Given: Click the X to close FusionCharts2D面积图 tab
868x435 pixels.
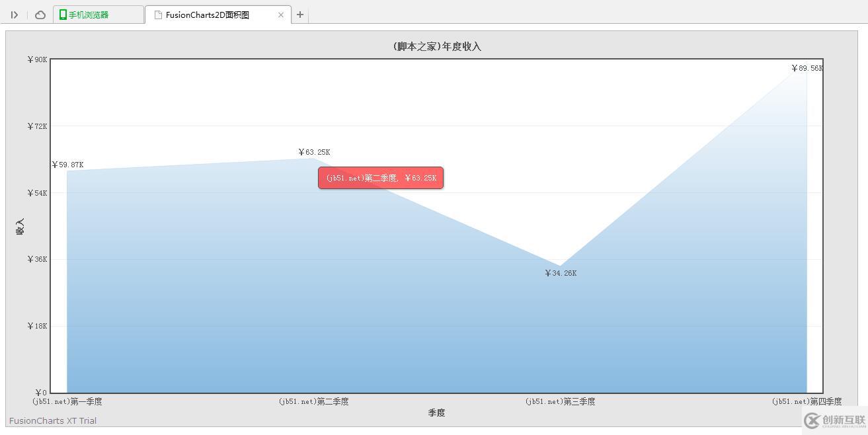Looking at the screenshot, I should (x=280, y=14).
